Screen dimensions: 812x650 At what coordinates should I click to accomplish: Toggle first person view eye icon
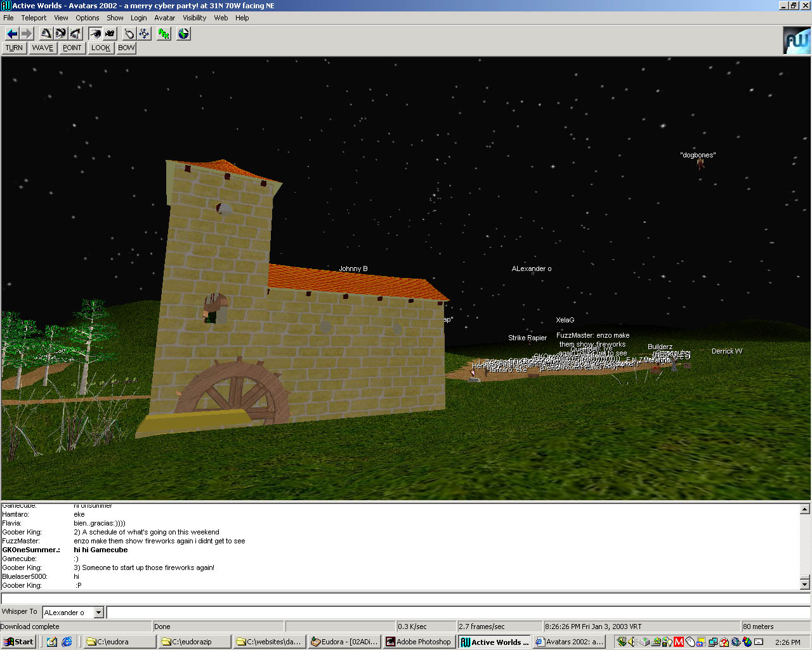tap(95, 34)
